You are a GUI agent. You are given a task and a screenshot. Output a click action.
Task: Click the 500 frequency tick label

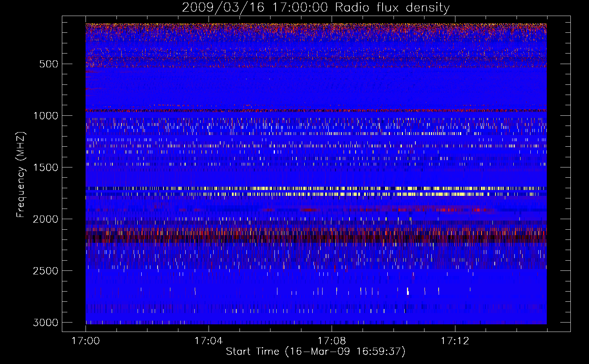pos(49,64)
